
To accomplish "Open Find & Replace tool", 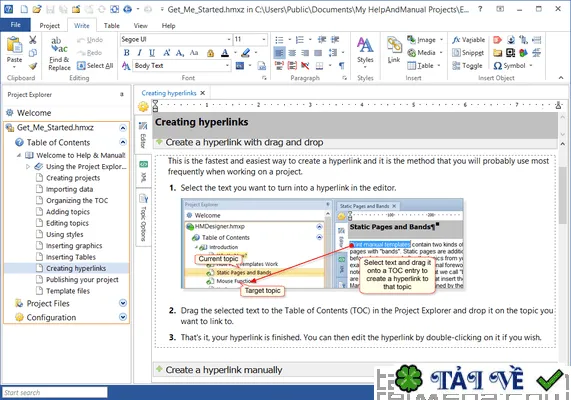I will pyautogui.click(x=59, y=54).
